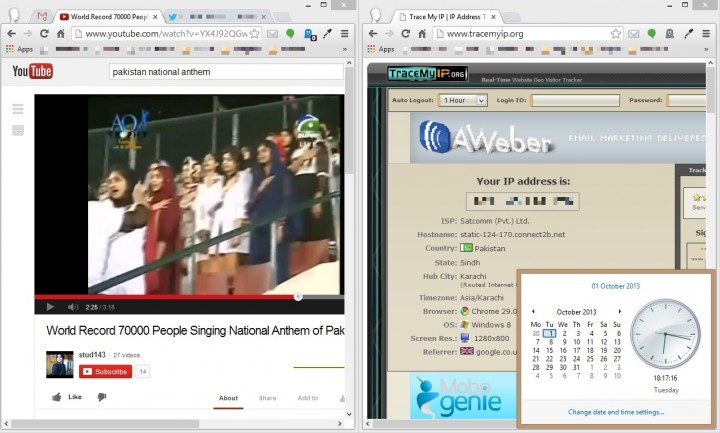
Task: Dislike the video with thumbs down
Action: point(101,397)
